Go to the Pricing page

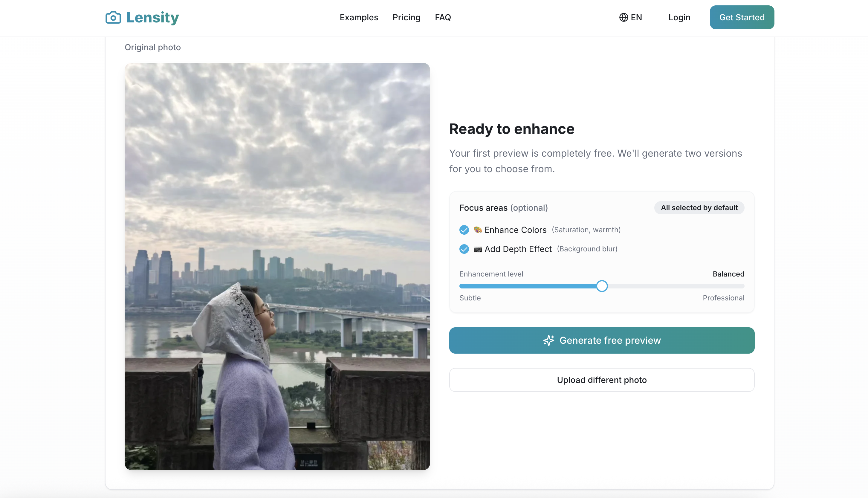click(406, 17)
